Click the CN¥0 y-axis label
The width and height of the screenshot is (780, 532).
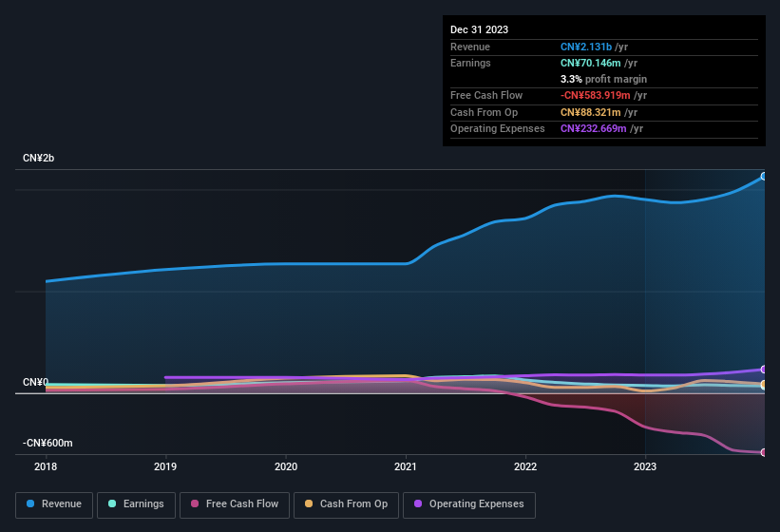[x=35, y=382]
